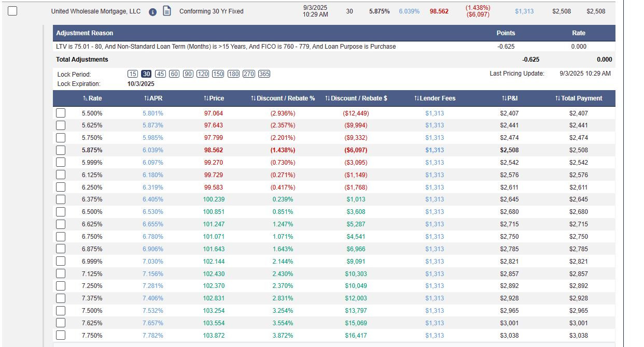The width and height of the screenshot is (644, 347).
Task: Tick the checkbox for the 7.125% rate
Action: (61, 274)
